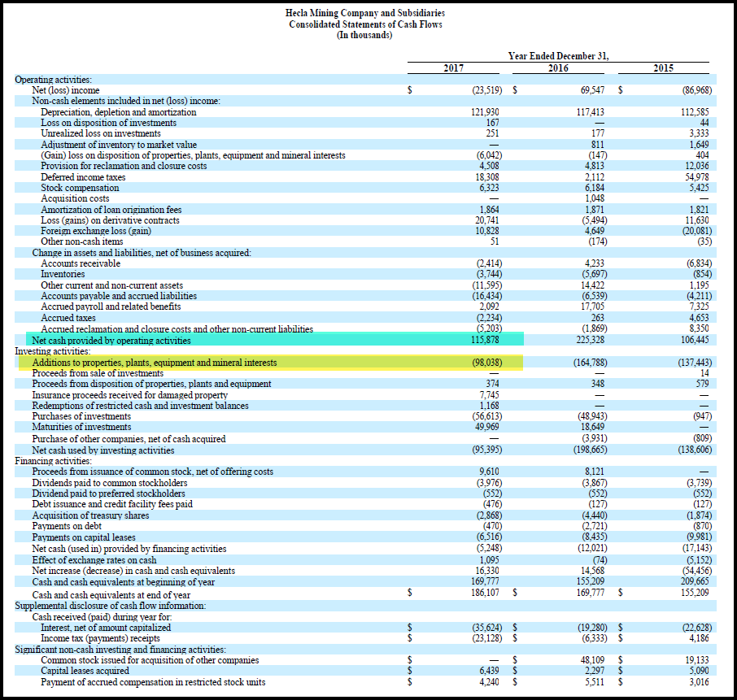Click the 2016 common stock issued value 48,109
This screenshot has width=737, height=700.
coord(592,660)
